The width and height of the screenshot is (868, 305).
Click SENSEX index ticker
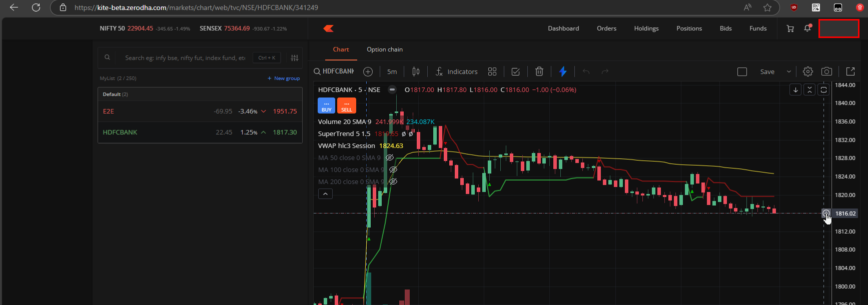point(243,28)
